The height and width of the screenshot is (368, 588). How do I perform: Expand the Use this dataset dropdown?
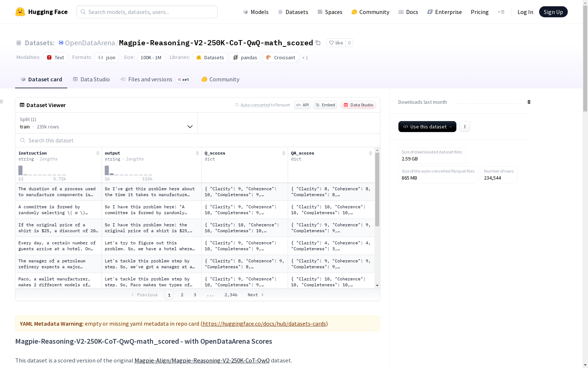click(x=427, y=127)
